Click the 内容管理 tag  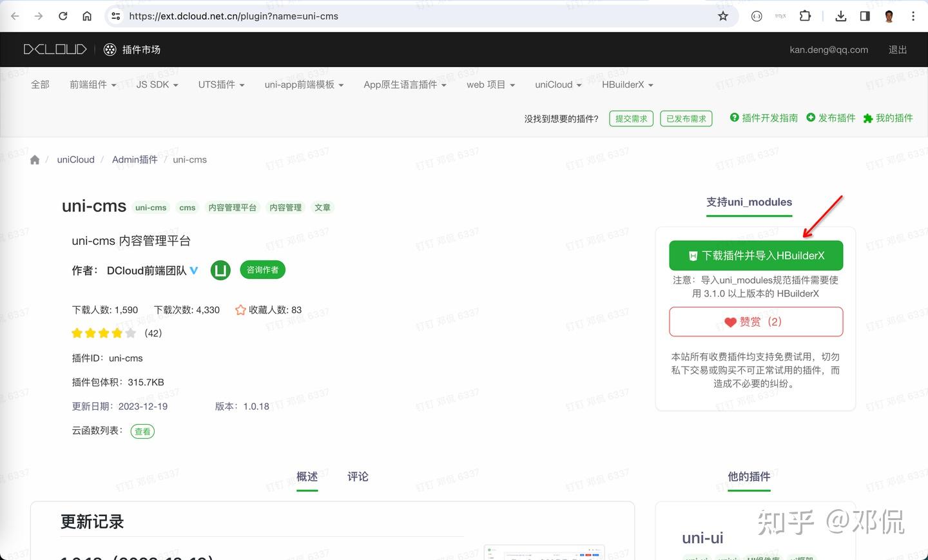[285, 208]
